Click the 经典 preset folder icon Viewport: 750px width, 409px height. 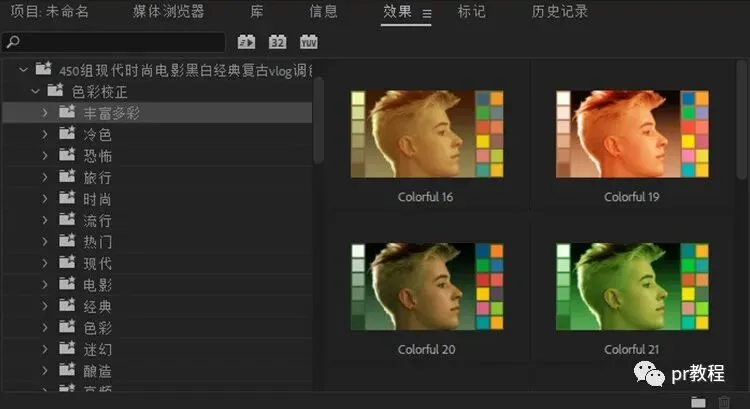pyautogui.click(x=67, y=306)
